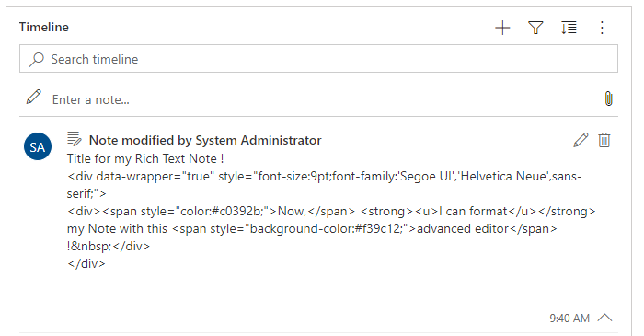
Task: Change the timeline sort order
Action: tap(569, 28)
